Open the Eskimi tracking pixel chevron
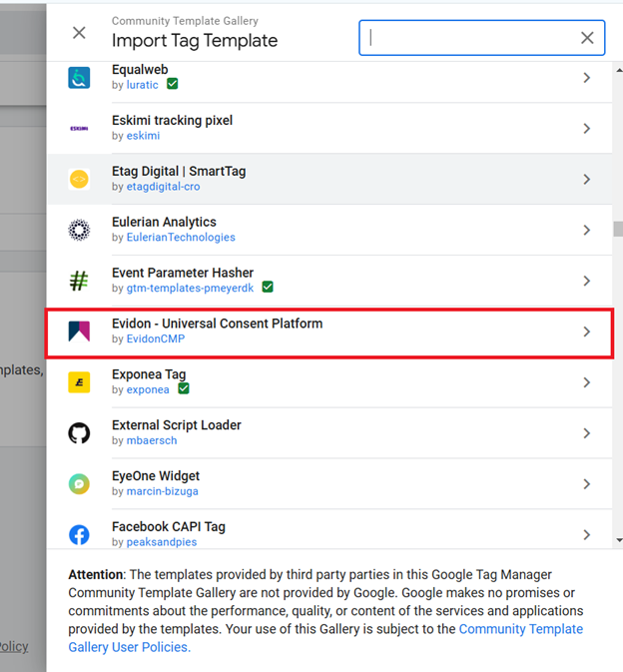This screenshot has width=623, height=672. (x=587, y=128)
